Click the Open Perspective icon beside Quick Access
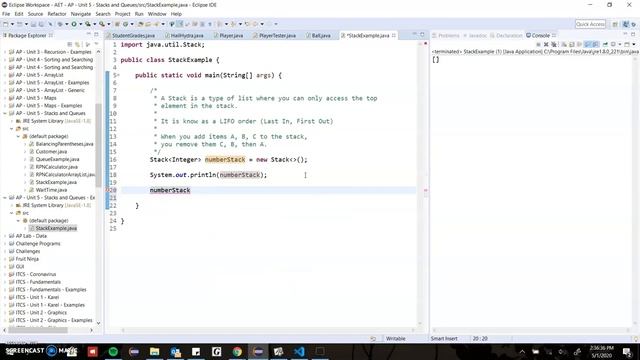The width and height of the screenshot is (640, 360). click(615, 24)
